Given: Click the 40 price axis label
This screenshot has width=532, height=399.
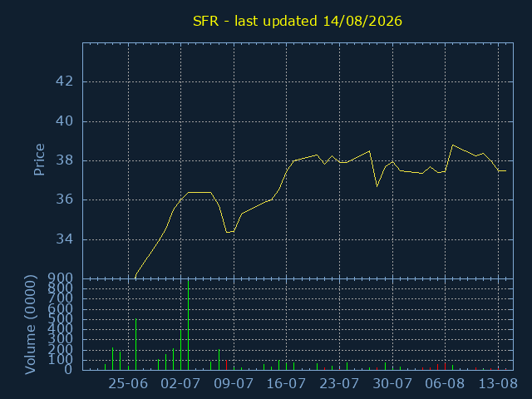Looking at the screenshot, I should [65, 121].
